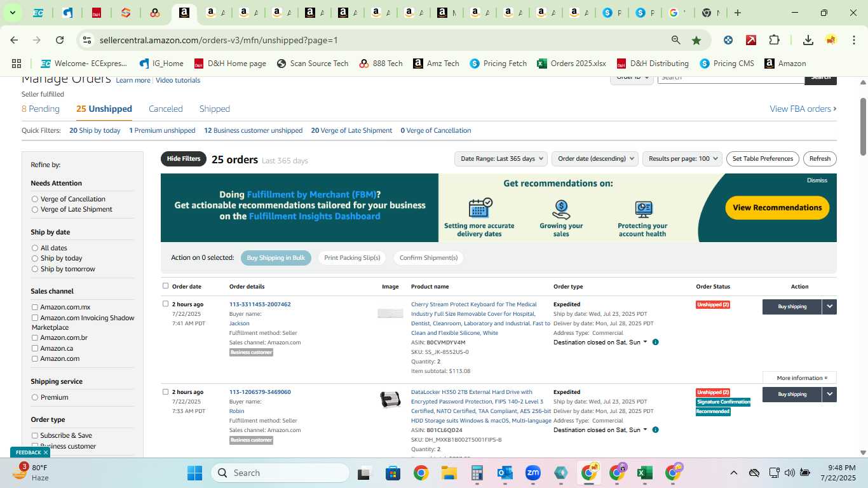Open the 888 Tech bookmark
The height and width of the screenshot is (488, 868).
pyautogui.click(x=381, y=64)
